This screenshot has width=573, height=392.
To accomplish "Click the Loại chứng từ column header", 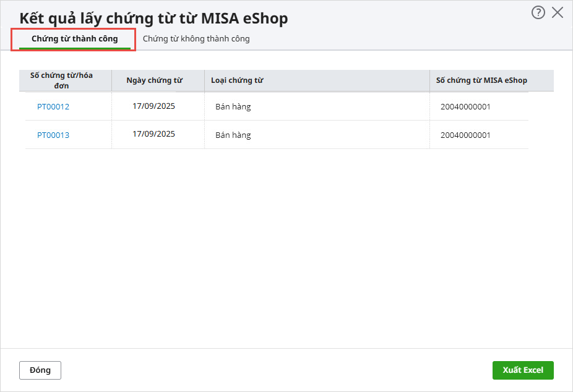I will (237, 80).
